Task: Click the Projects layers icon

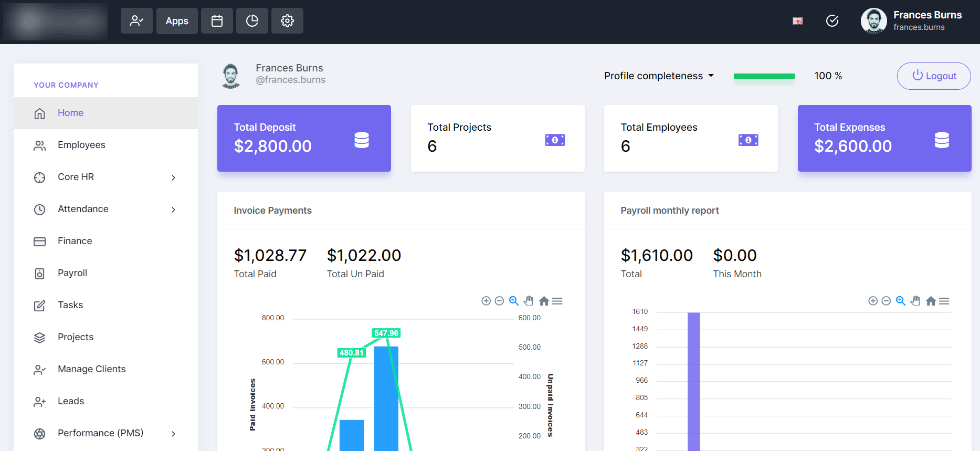Action: (39, 338)
